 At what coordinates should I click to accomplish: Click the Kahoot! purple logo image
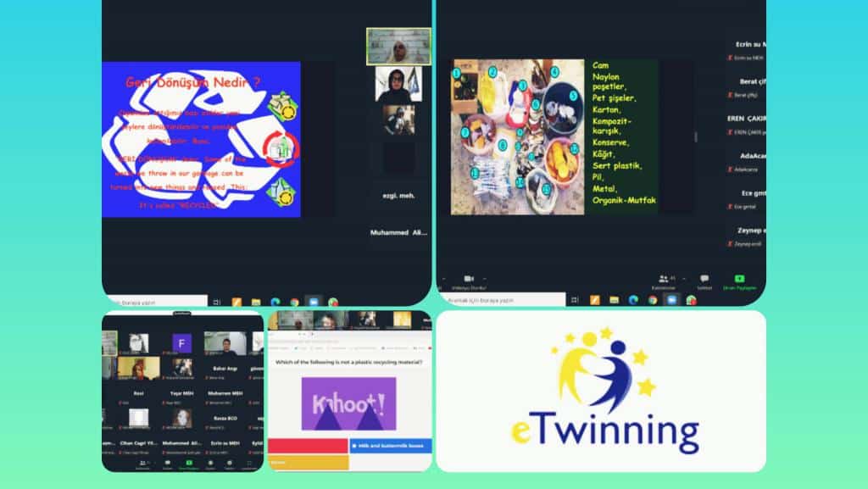pos(348,403)
